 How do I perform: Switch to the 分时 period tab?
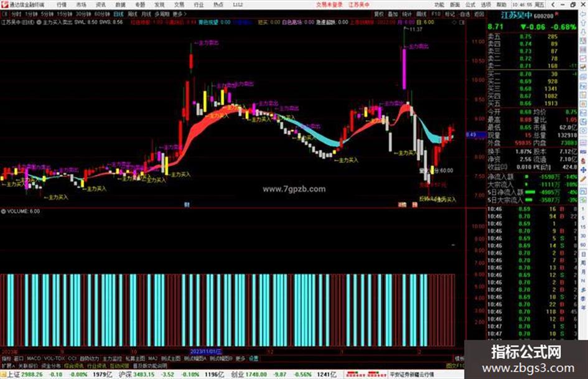(x=16, y=14)
